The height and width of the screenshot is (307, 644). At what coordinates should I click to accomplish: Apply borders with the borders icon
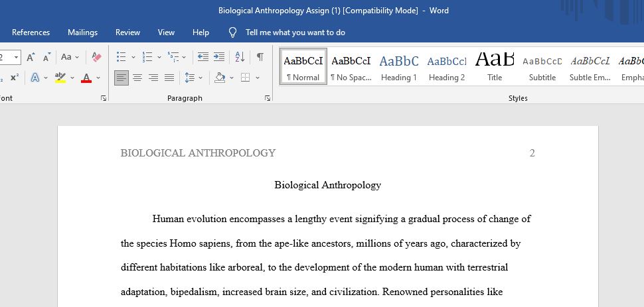(x=245, y=77)
